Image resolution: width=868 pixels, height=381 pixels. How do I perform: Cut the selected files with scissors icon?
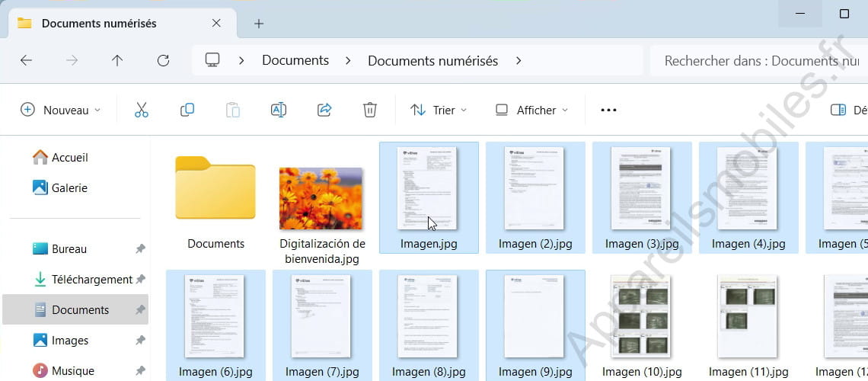(141, 110)
